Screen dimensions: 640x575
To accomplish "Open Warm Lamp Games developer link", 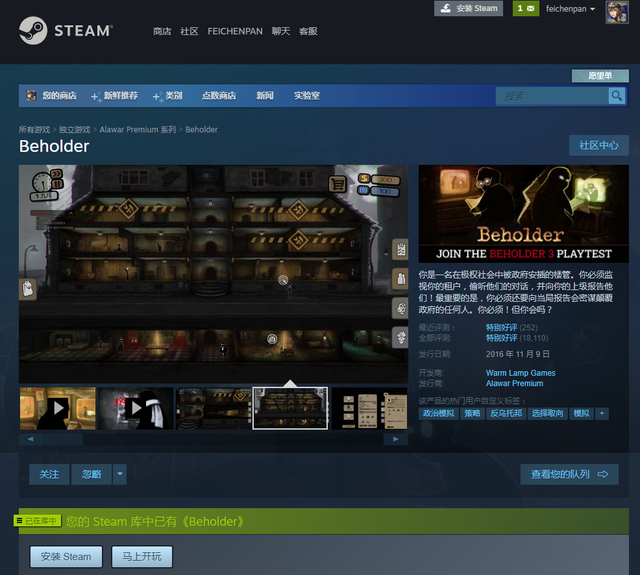I will coord(520,373).
